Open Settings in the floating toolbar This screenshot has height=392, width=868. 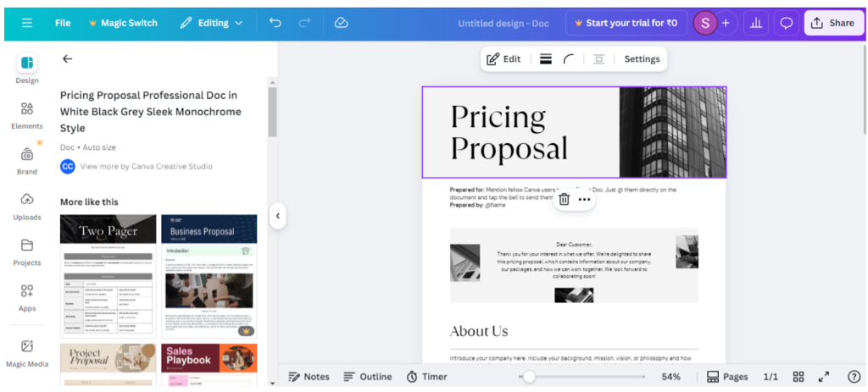(642, 59)
